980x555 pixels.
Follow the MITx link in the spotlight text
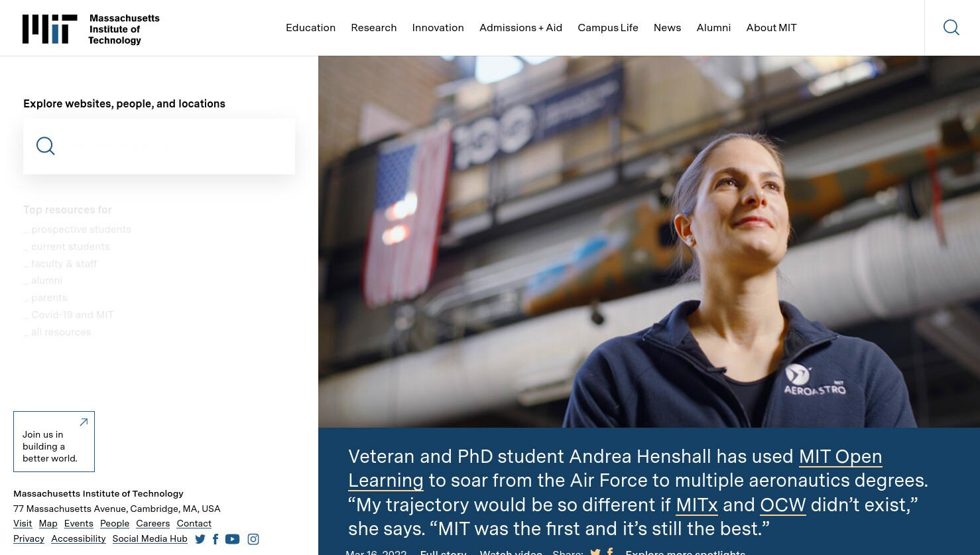696,505
